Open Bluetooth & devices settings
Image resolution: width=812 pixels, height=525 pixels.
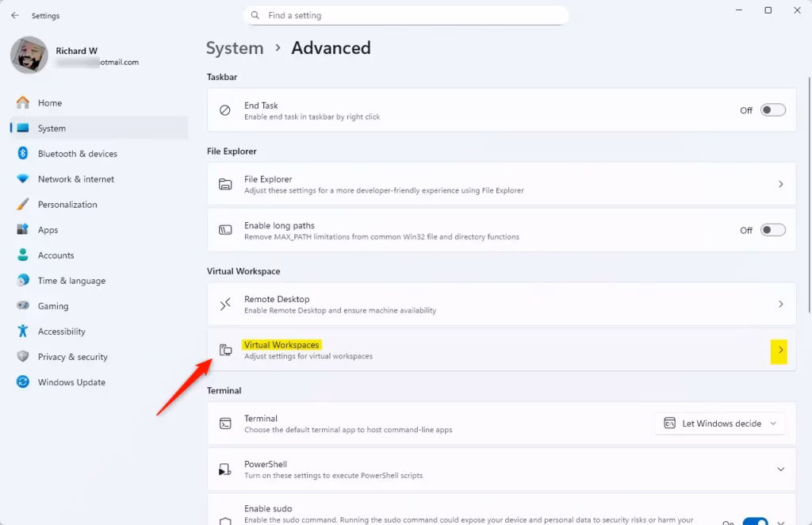pos(99,153)
